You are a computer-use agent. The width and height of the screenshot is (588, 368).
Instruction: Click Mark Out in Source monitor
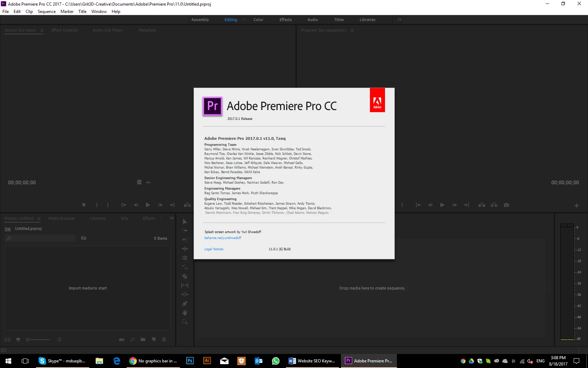pyautogui.click(x=108, y=205)
